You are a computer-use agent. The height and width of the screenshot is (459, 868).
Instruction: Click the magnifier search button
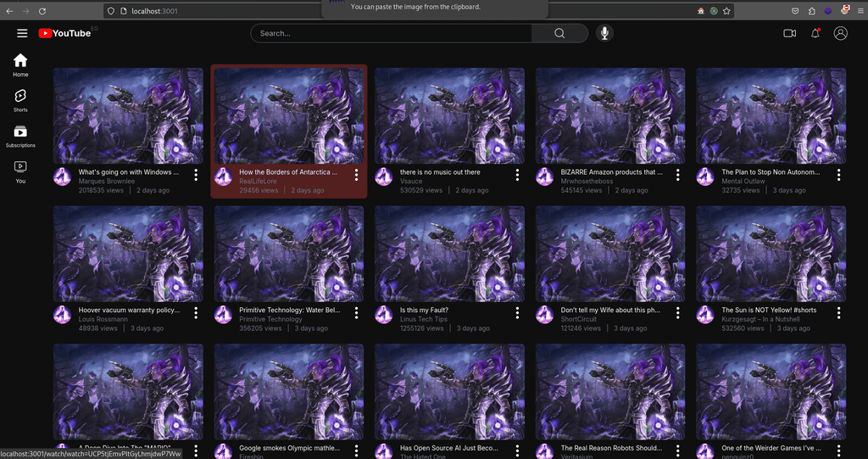click(x=559, y=33)
